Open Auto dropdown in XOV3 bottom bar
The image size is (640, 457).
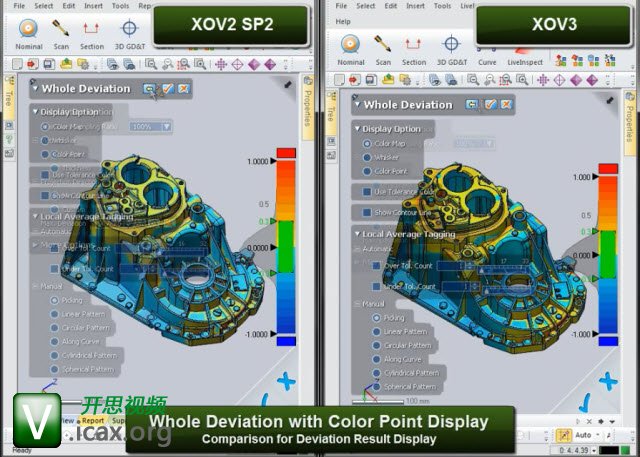[597, 435]
